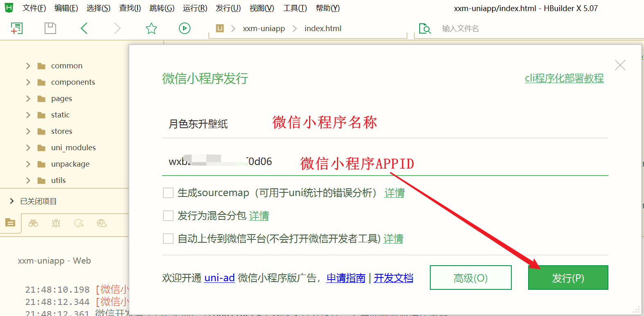Click the cloud globe bottom tab icon
Screen dimensions: 644x316
click(x=102, y=223)
